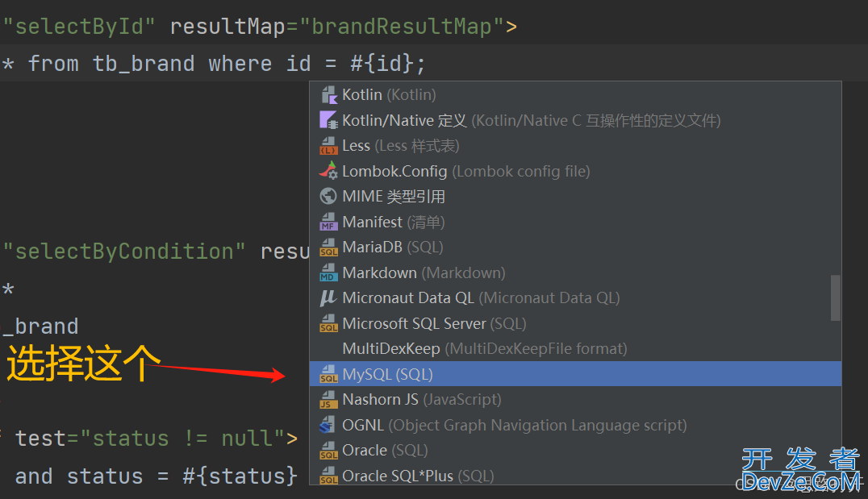Click the Kotlin file type icon
Viewport: 868px width, 499px height.
(329, 95)
